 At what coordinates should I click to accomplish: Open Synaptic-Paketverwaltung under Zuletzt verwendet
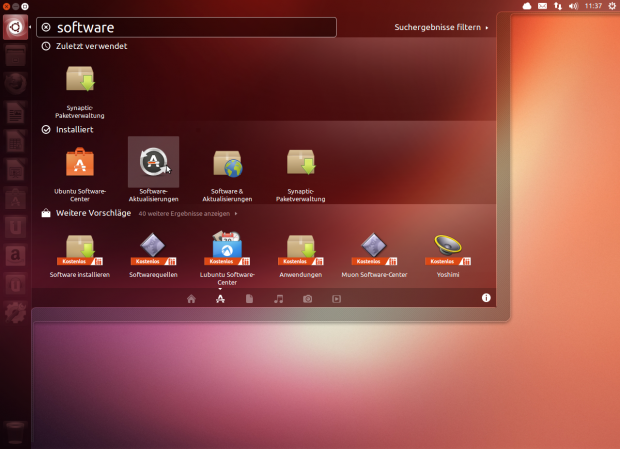(x=80, y=92)
